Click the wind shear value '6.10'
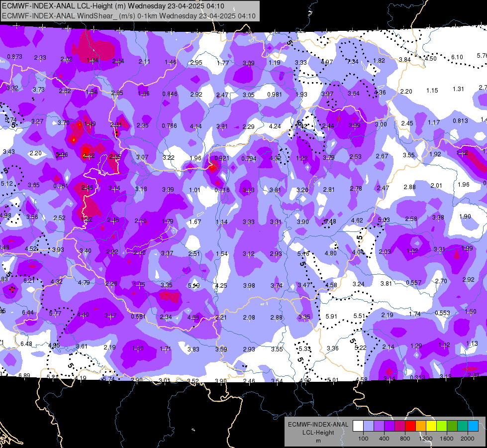 [457, 57]
